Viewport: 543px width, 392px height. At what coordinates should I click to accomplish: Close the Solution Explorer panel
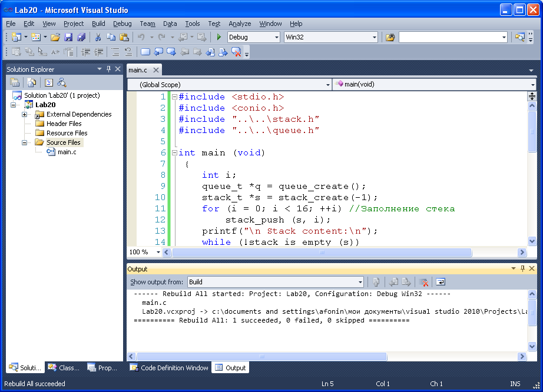(118, 69)
